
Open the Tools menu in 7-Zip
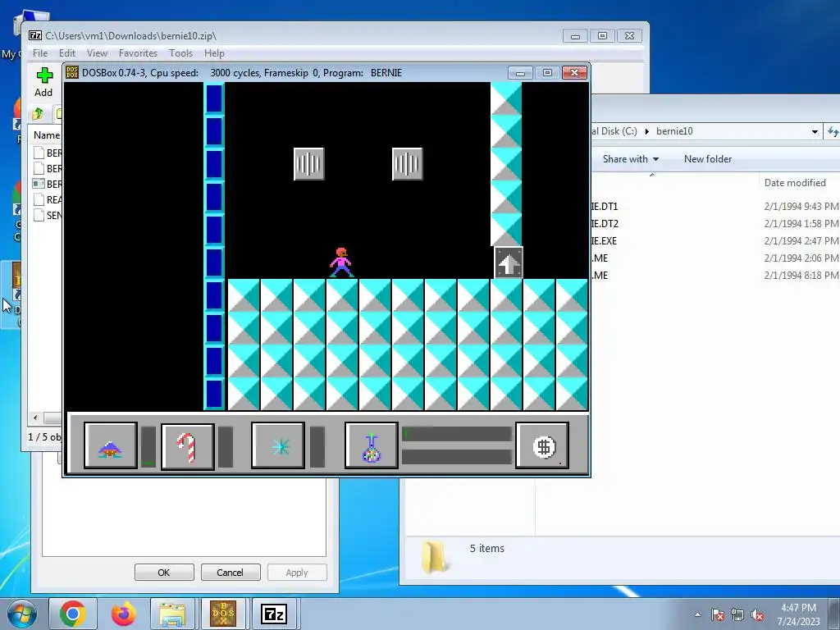(x=180, y=53)
